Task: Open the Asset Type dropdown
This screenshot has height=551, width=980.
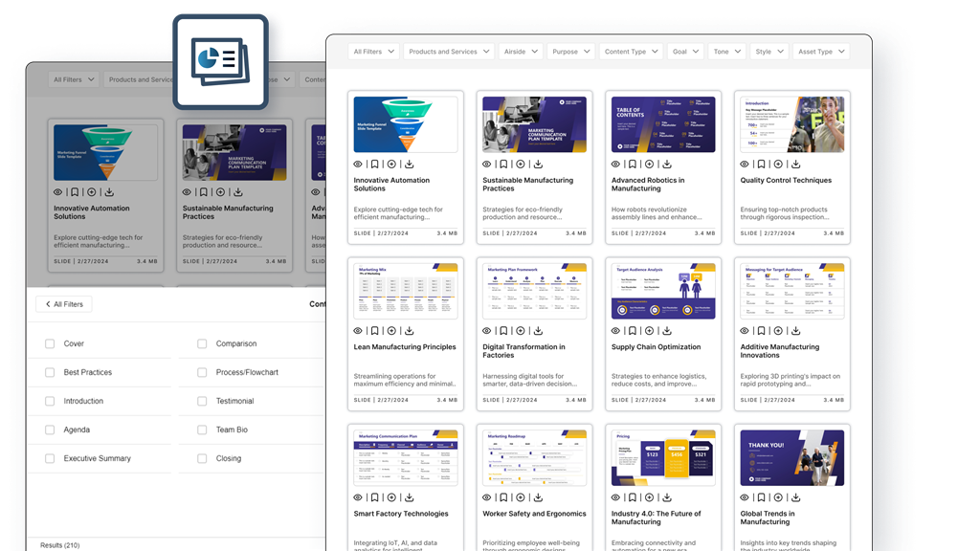Action: click(820, 52)
